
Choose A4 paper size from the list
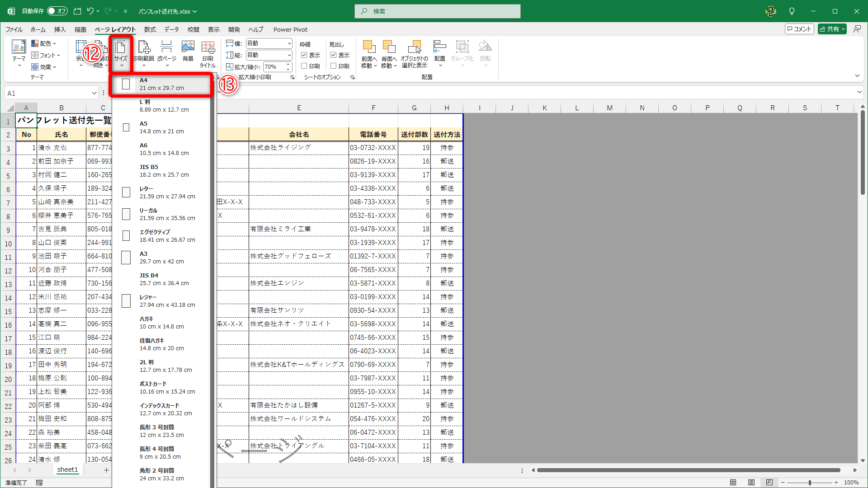(x=161, y=84)
